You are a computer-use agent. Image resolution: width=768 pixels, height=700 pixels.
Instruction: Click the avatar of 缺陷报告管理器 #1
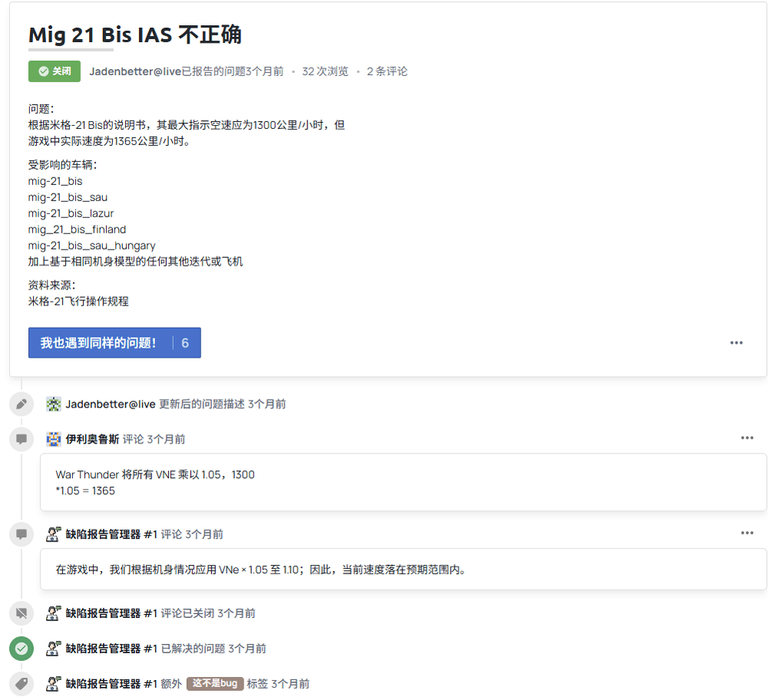[x=54, y=533]
